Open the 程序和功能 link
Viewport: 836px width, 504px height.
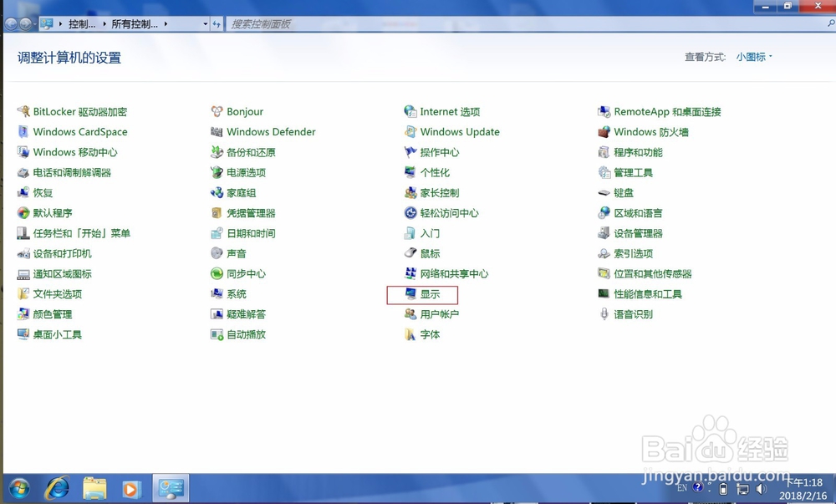[x=638, y=152]
